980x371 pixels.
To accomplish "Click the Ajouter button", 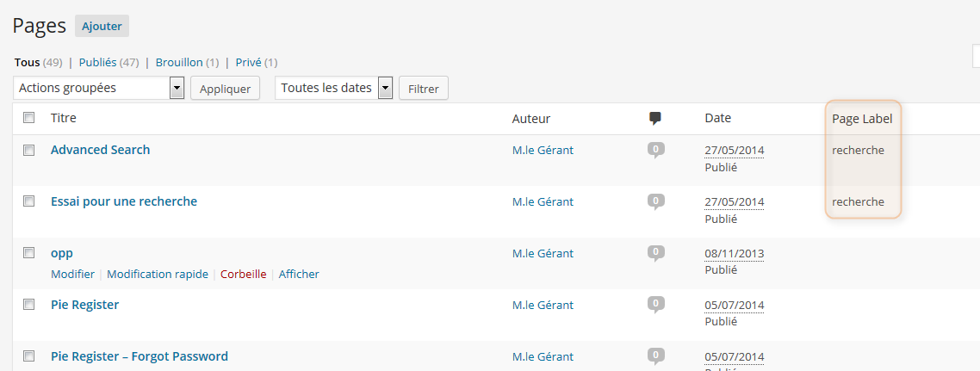I will pyautogui.click(x=102, y=26).
